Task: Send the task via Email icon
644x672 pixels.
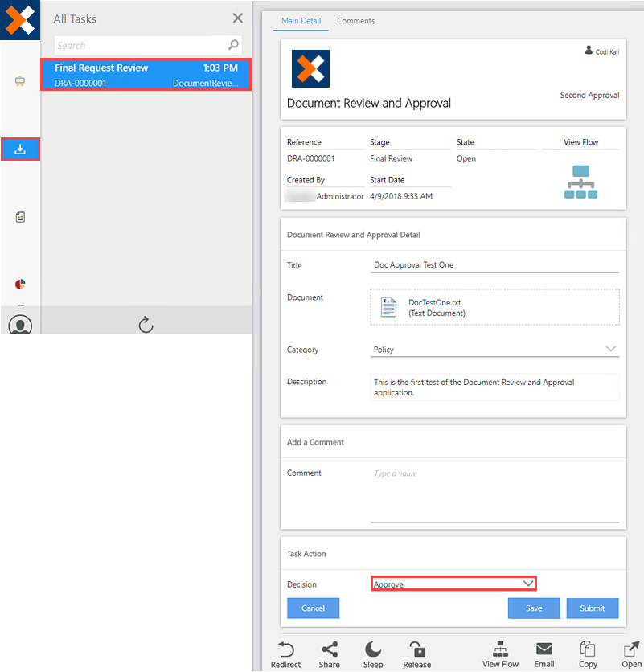Action: (x=544, y=649)
